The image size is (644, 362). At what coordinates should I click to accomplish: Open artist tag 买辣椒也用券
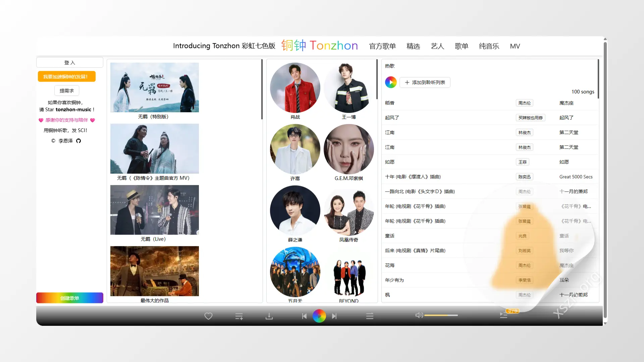pos(530,118)
